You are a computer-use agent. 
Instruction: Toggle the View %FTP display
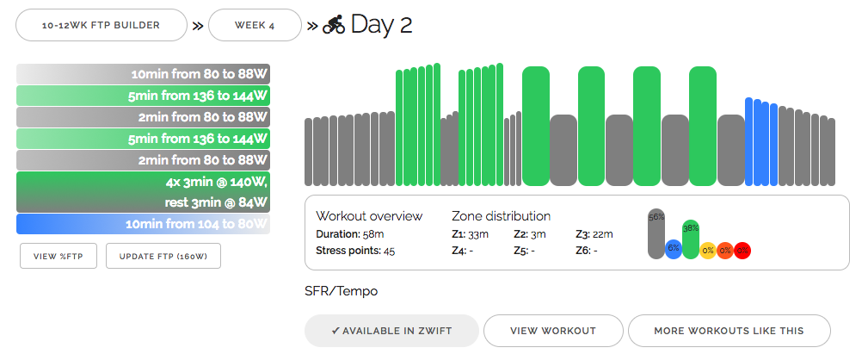(58, 256)
